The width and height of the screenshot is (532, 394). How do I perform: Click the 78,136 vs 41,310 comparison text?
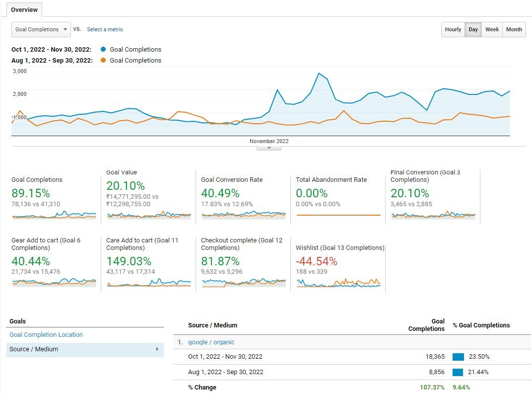click(x=36, y=204)
